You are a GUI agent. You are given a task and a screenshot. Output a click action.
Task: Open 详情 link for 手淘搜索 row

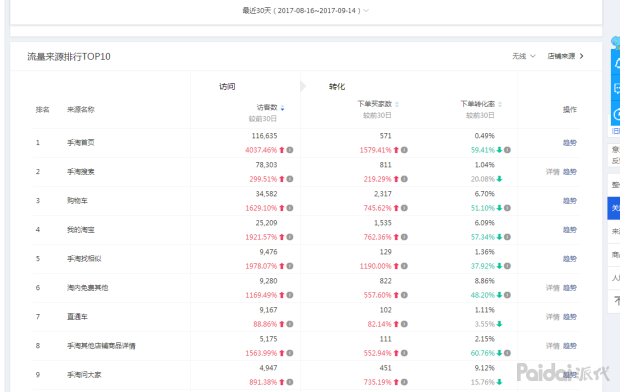point(552,172)
